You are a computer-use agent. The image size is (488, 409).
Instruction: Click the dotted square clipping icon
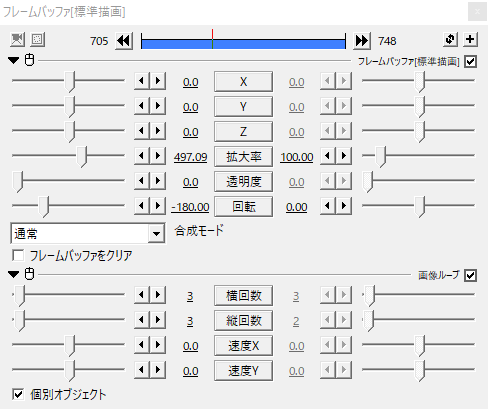tap(38, 40)
